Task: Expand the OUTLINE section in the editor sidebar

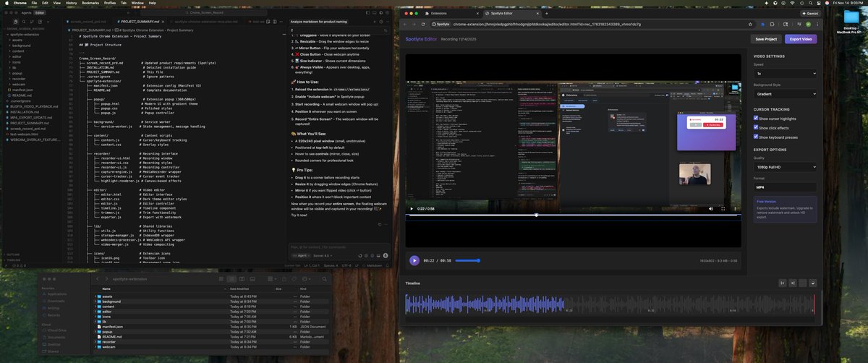Action: [12, 255]
